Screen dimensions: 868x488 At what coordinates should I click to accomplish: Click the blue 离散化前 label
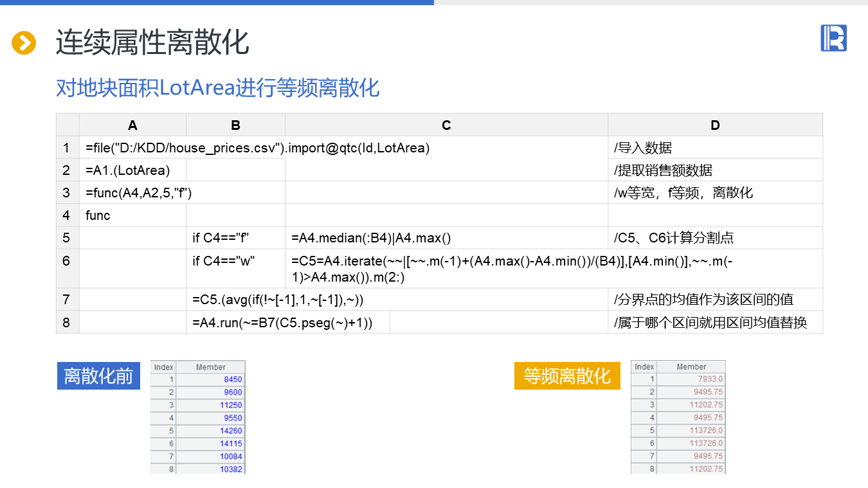point(98,375)
